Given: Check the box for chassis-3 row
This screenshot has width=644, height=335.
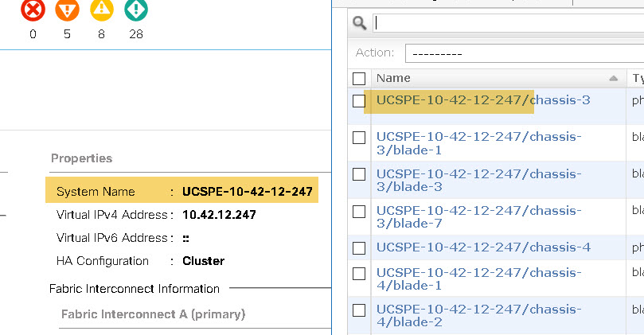Looking at the screenshot, I should tap(359, 100).
